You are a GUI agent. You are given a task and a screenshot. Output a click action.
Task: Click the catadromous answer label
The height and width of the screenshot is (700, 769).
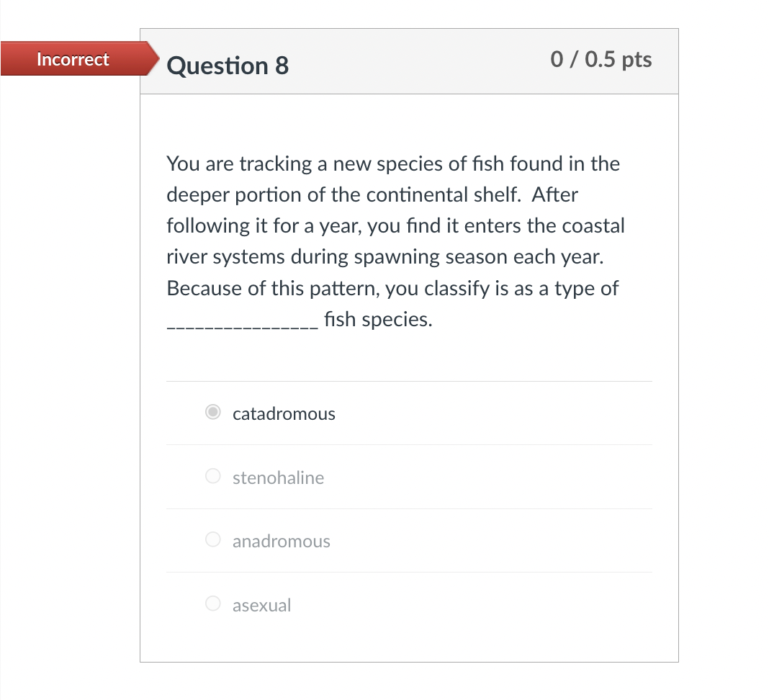tap(284, 413)
